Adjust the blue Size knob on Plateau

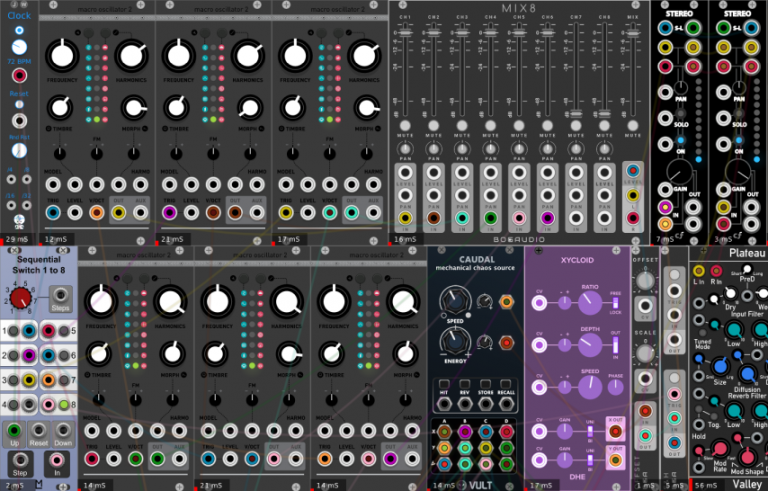point(720,366)
